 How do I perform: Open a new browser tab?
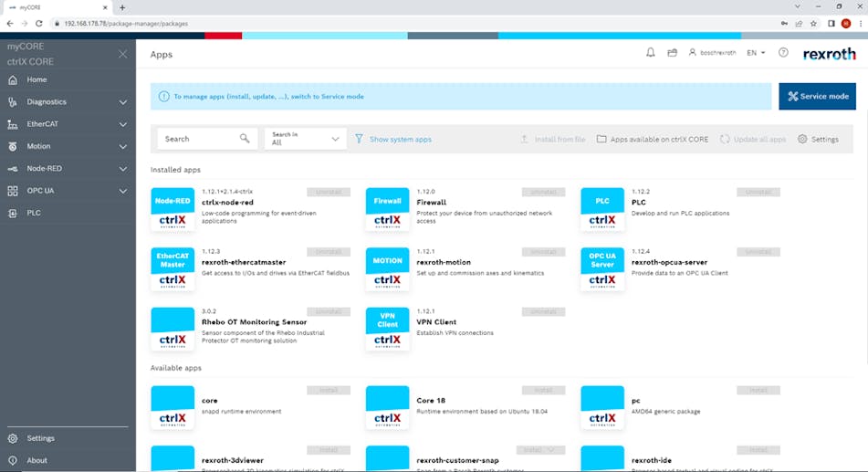click(122, 7)
